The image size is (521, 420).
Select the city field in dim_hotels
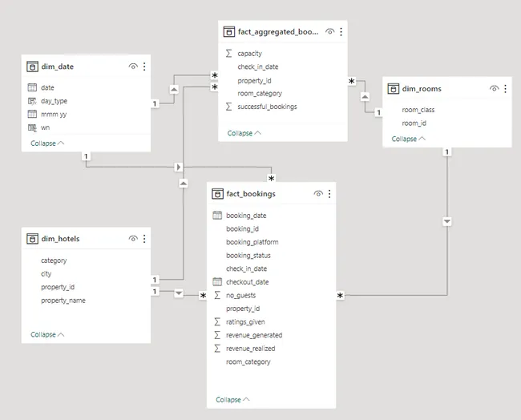click(46, 274)
